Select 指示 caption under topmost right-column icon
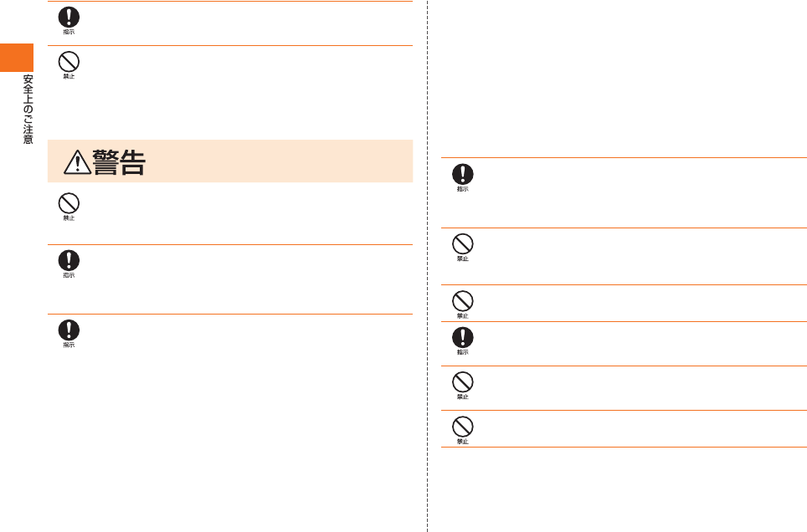The height and width of the screenshot is (532, 807). coord(463,189)
